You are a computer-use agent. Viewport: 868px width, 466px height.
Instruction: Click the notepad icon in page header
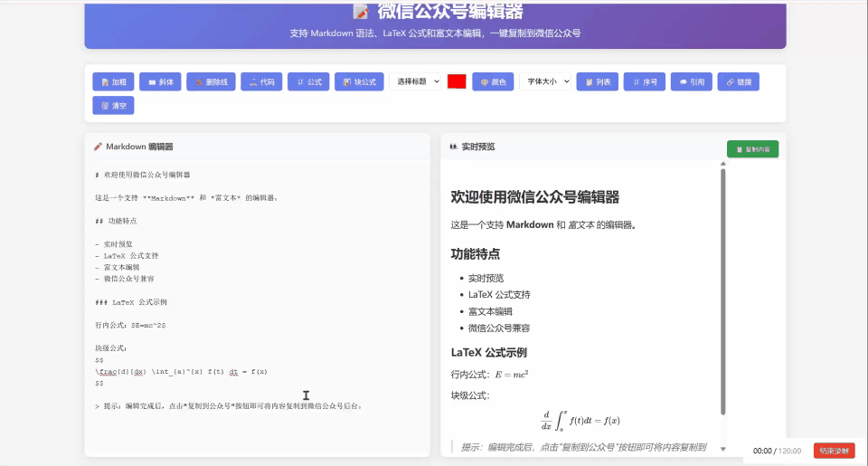point(361,11)
